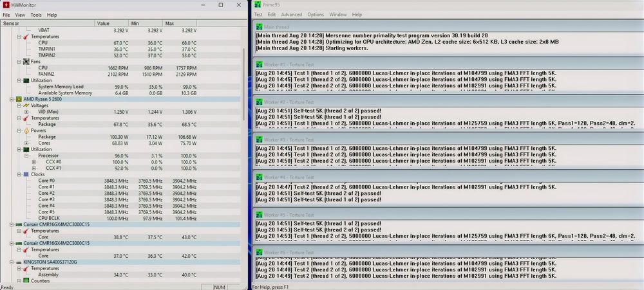The width and height of the screenshot is (644, 290).
Task: Click the Worker #2 Torture Test window icon
Action: point(259,102)
